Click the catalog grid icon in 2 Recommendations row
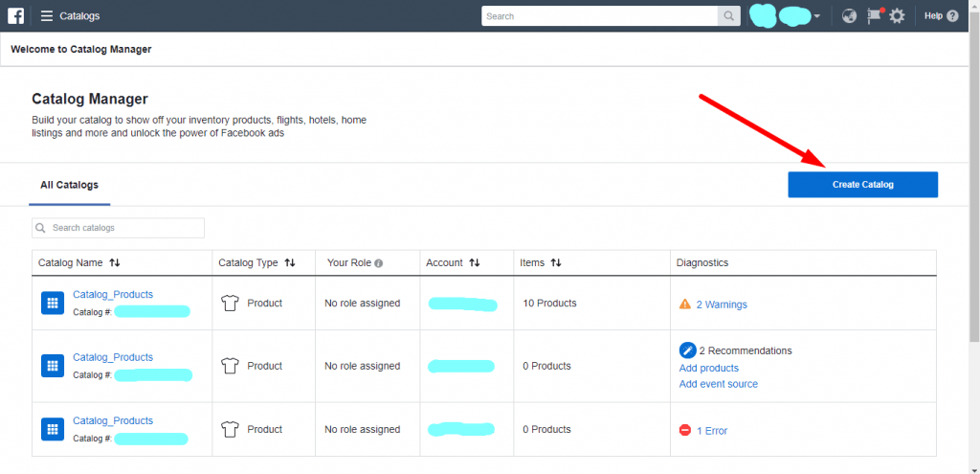Viewport: 980px width, 474px height. (x=53, y=366)
